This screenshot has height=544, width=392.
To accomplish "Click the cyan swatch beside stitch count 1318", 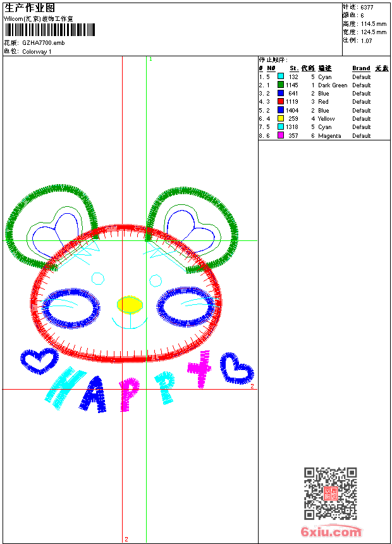I will (281, 127).
